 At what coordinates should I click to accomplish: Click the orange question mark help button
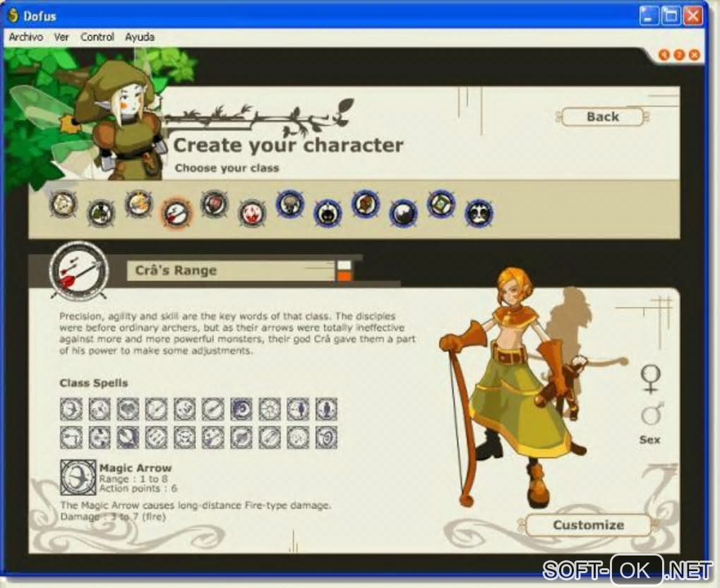coord(679,55)
